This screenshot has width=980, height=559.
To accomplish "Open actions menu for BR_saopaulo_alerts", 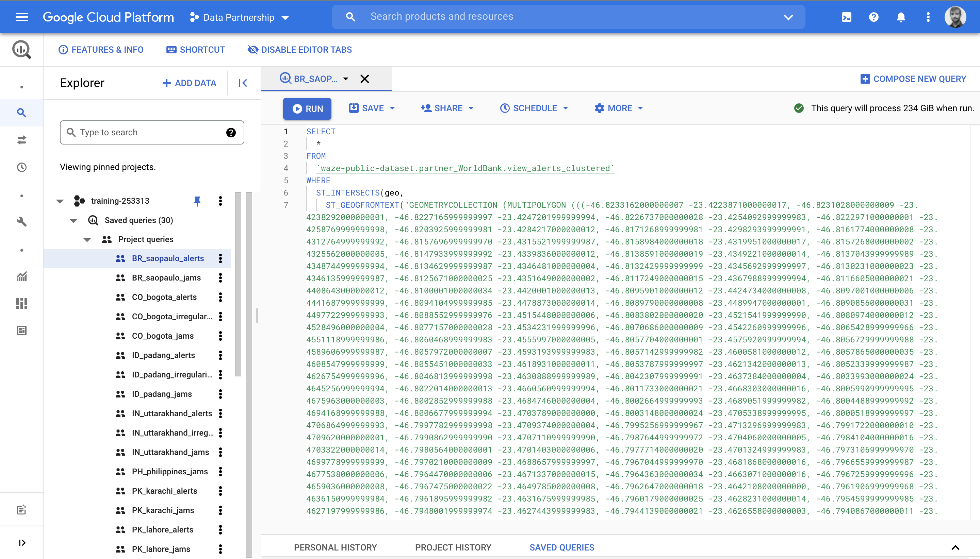I will [220, 258].
